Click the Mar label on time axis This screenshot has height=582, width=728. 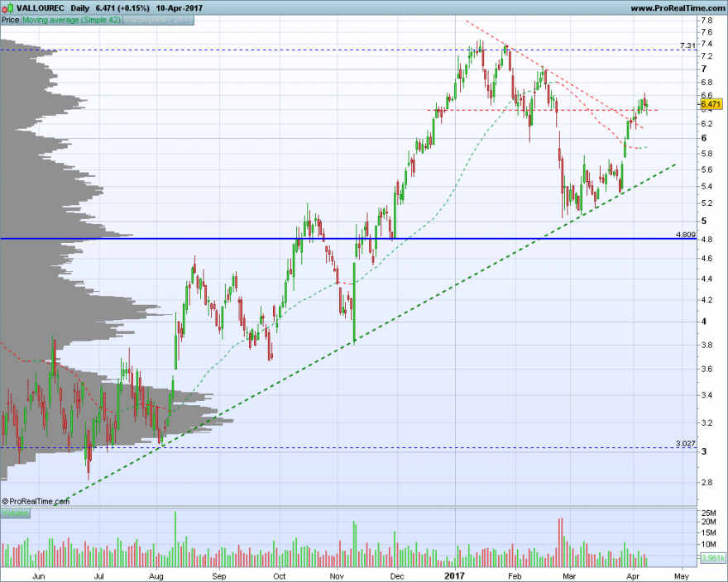click(569, 576)
